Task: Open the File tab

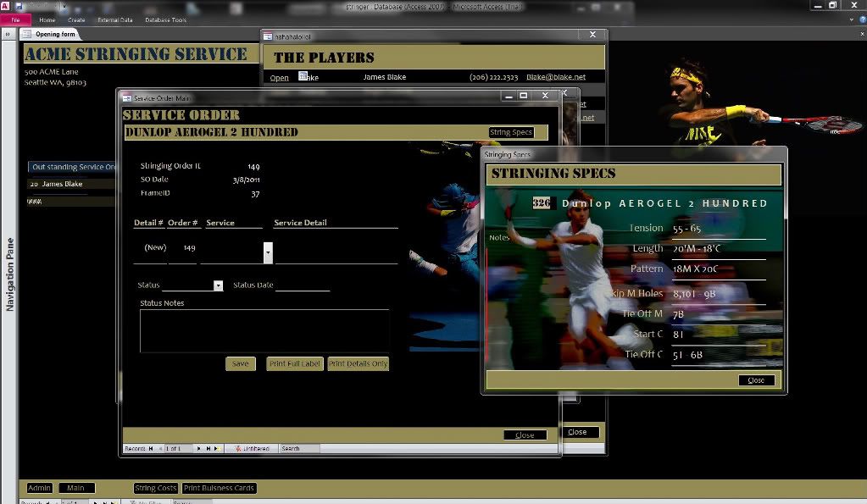Action: (x=15, y=19)
